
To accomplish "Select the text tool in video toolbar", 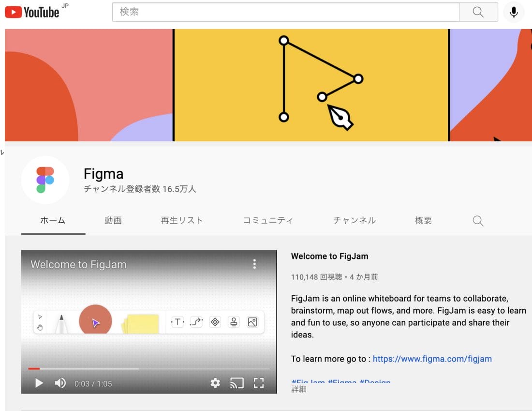I will [177, 321].
